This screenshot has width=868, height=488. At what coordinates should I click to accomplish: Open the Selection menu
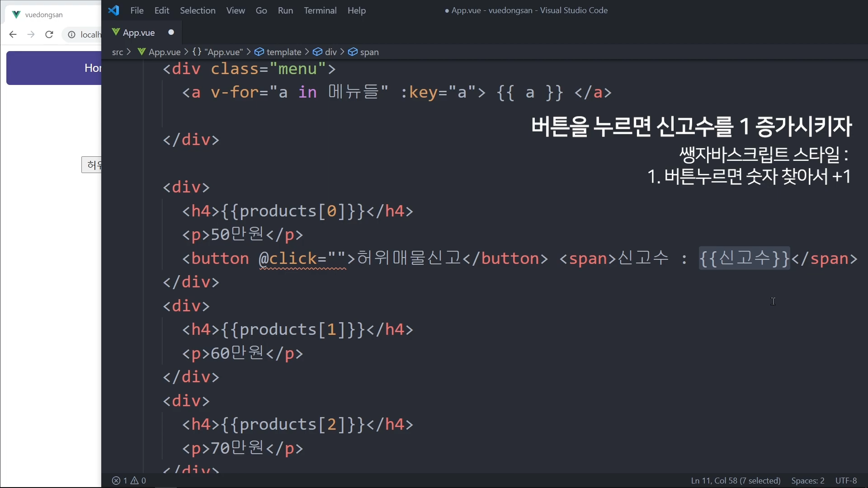pyautogui.click(x=198, y=10)
